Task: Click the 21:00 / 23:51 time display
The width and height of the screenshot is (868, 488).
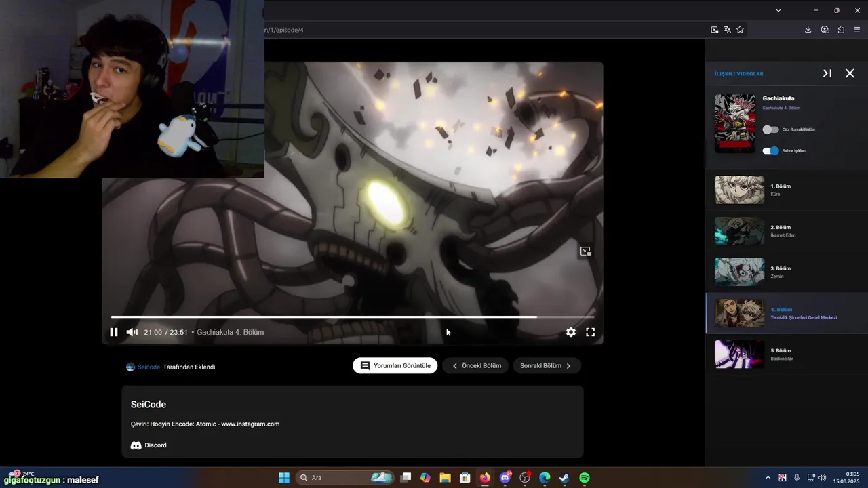Action: [165, 332]
